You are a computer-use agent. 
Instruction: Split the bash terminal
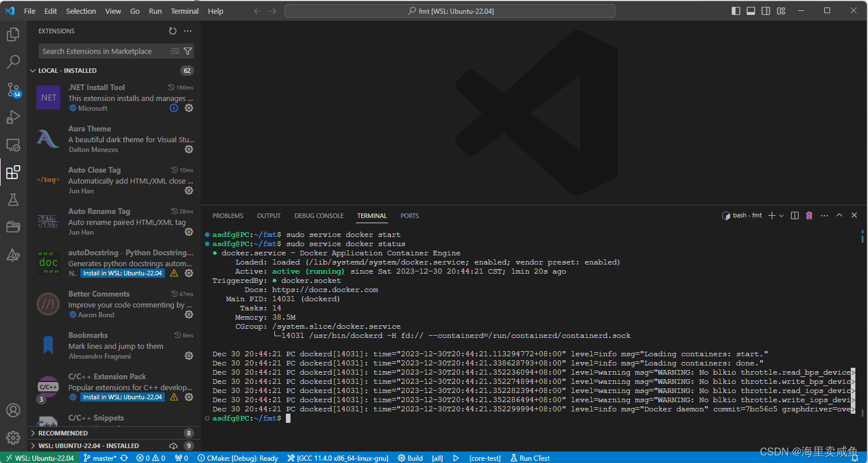pos(795,215)
